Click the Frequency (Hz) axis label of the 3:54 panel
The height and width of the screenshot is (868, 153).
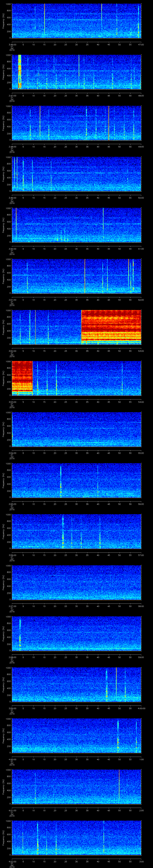[3, 429]
